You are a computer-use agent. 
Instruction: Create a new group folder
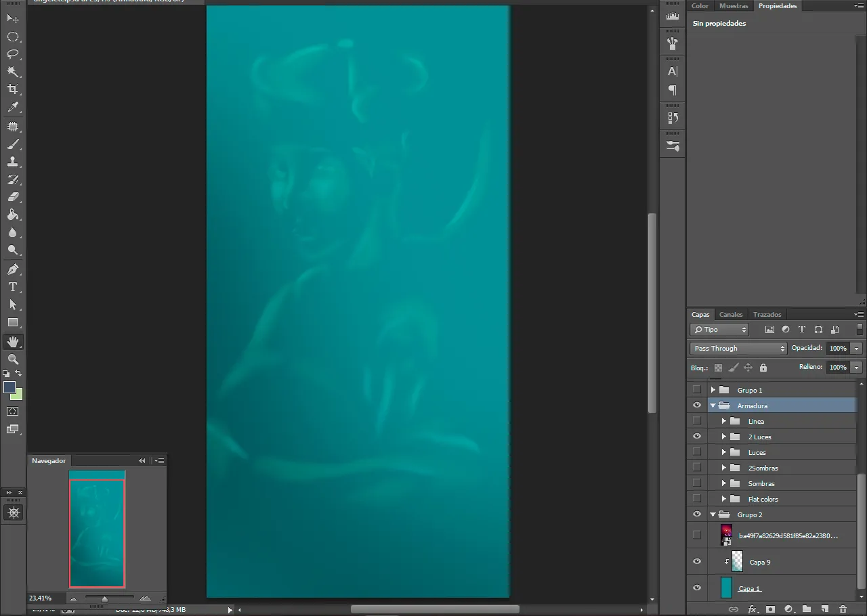coord(806,609)
